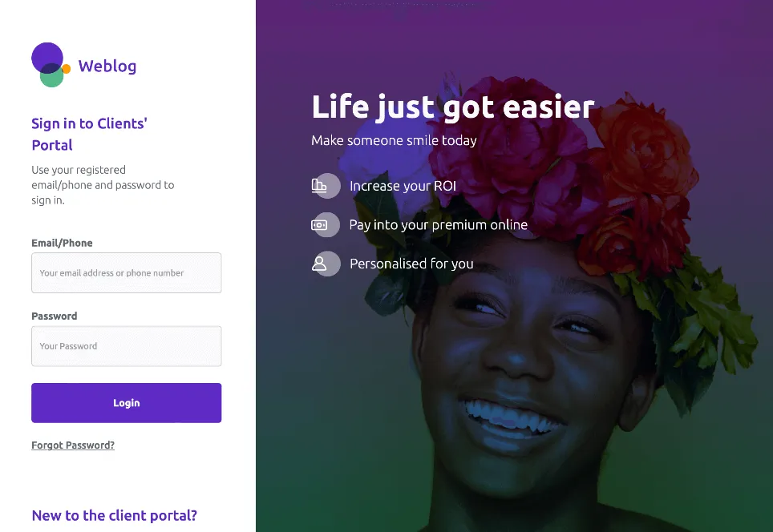Click Pay into your premium online text
This screenshot has width=773, height=532.
point(439,225)
